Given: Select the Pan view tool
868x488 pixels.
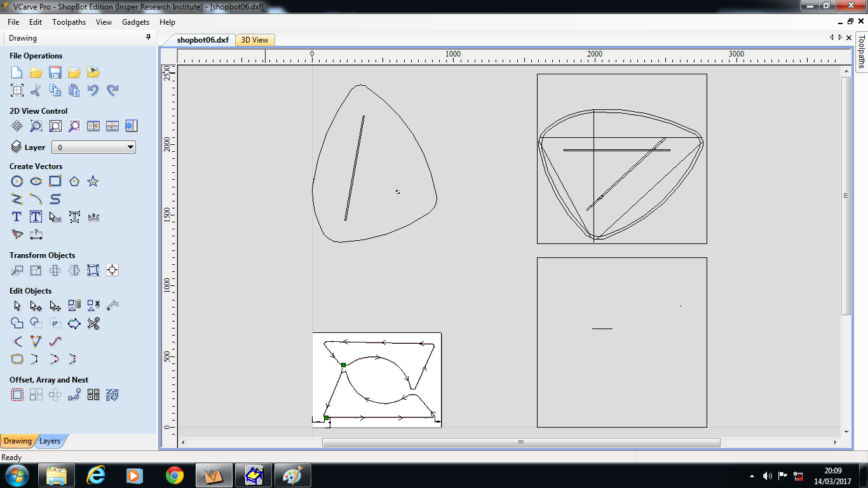Looking at the screenshot, I should point(17,126).
